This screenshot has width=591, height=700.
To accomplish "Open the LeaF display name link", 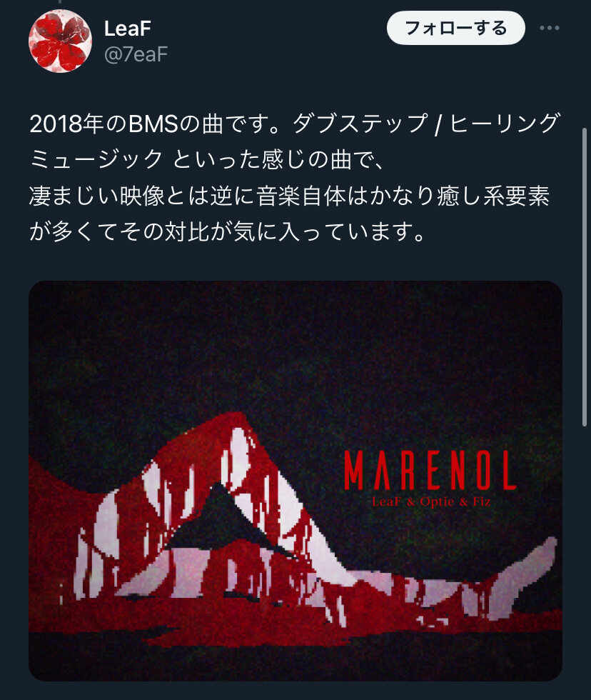I will [128, 29].
